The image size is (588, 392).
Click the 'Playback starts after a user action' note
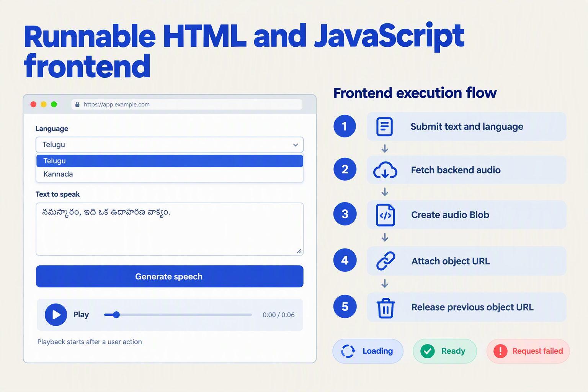click(x=90, y=342)
